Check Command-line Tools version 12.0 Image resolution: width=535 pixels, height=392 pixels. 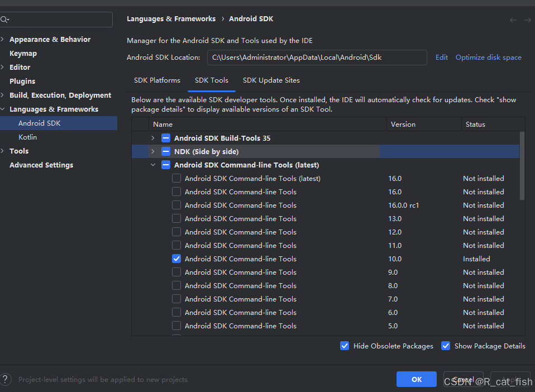coord(176,232)
